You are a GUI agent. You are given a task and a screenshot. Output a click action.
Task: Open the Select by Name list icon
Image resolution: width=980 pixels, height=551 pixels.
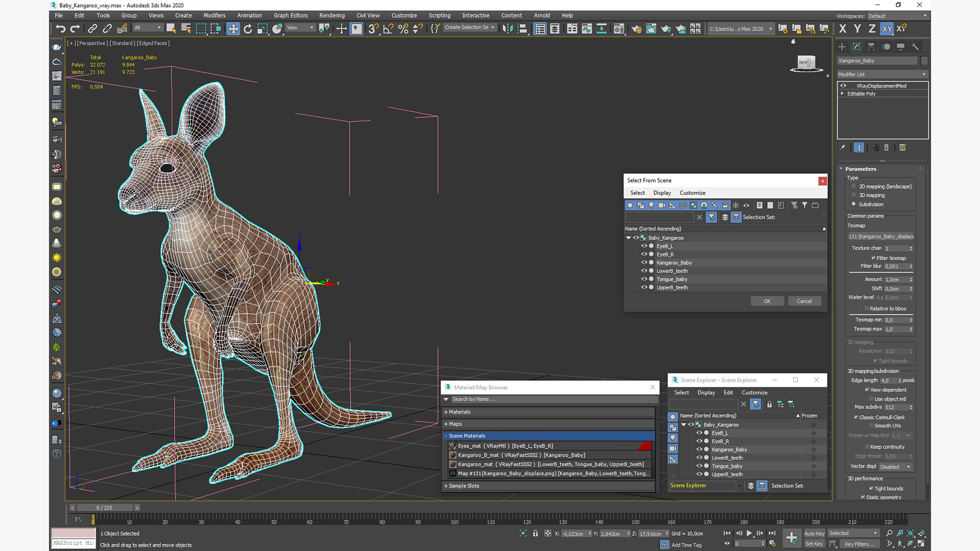pos(186,29)
